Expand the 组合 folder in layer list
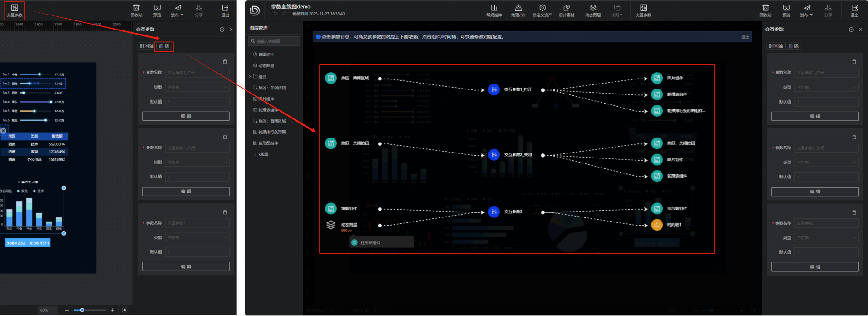The width and height of the screenshot is (868, 316). pyautogui.click(x=250, y=77)
